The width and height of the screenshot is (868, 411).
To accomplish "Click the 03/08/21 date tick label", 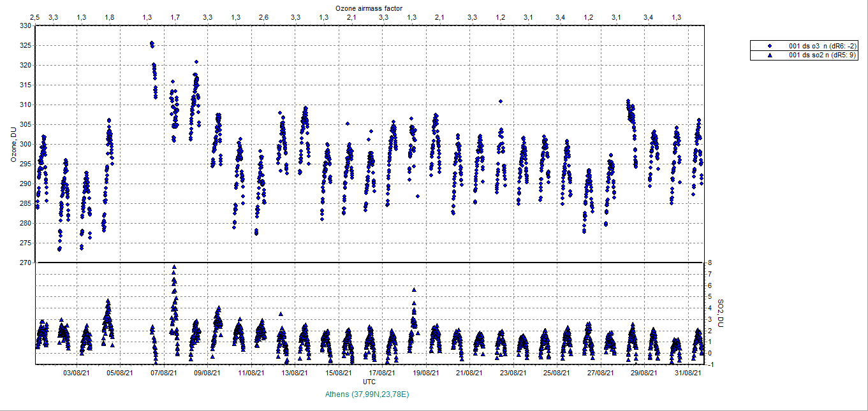I will click(x=75, y=373).
